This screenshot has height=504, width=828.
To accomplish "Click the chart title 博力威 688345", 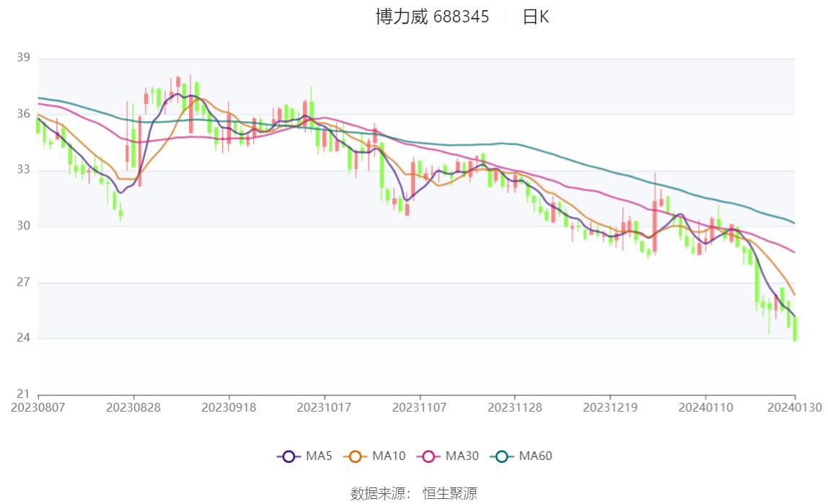I will tap(432, 17).
